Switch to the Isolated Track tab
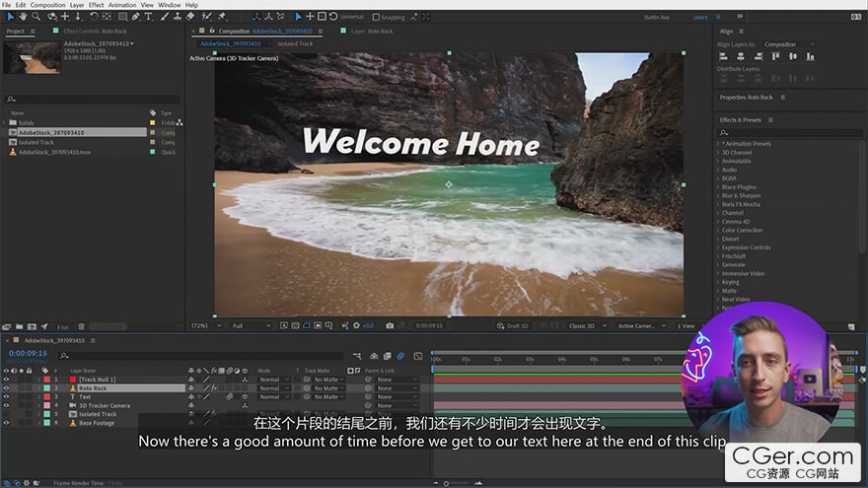This screenshot has height=488, width=868. tap(294, 44)
